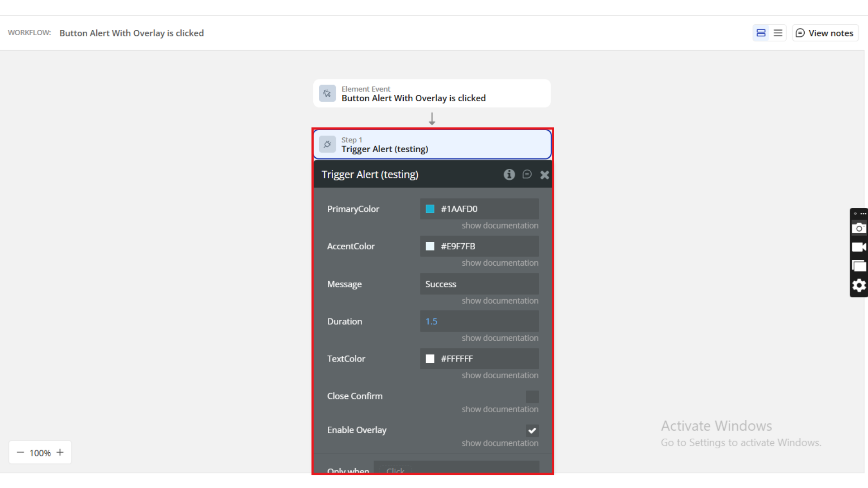Zoom in with the plus button

click(x=60, y=452)
